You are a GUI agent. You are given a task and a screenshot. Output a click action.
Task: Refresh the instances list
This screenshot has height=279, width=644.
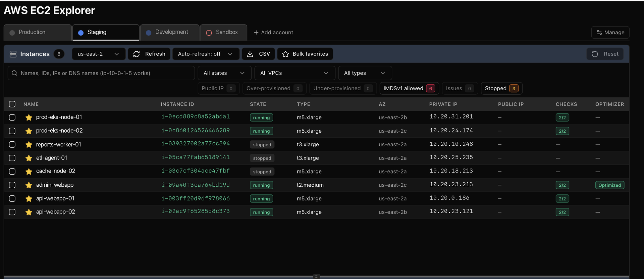pyautogui.click(x=149, y=54)
